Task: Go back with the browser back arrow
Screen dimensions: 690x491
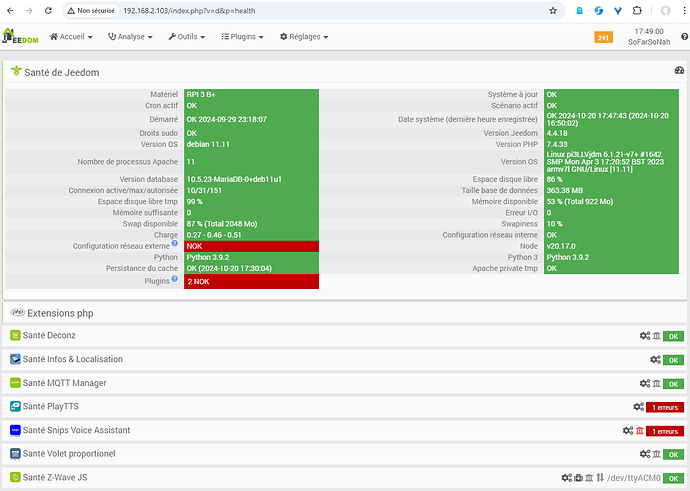Action: coord(10,11)
